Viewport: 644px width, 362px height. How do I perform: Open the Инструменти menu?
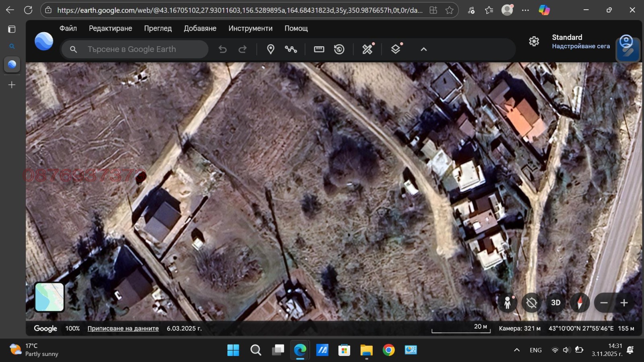tap(250, 28)
